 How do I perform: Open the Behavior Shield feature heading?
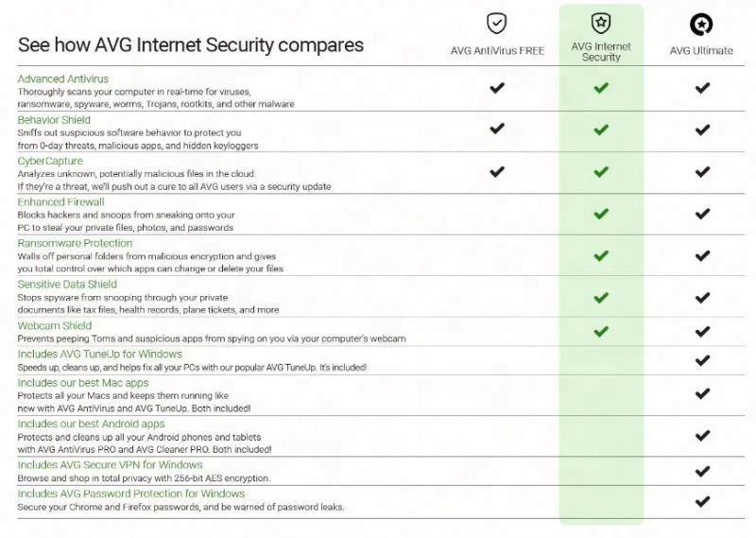pyautogui.click(x=54, y=120)
